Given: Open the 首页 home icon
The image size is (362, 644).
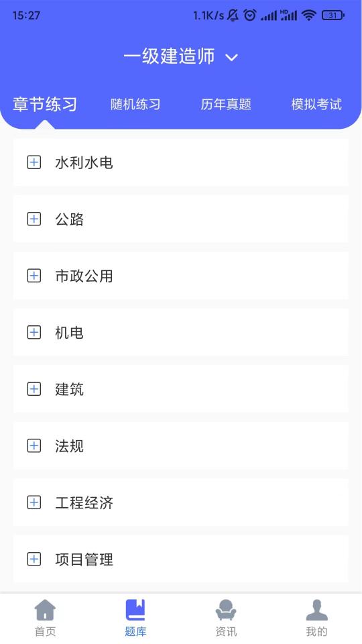Looking at the screenshot, I should pos(45,610).
